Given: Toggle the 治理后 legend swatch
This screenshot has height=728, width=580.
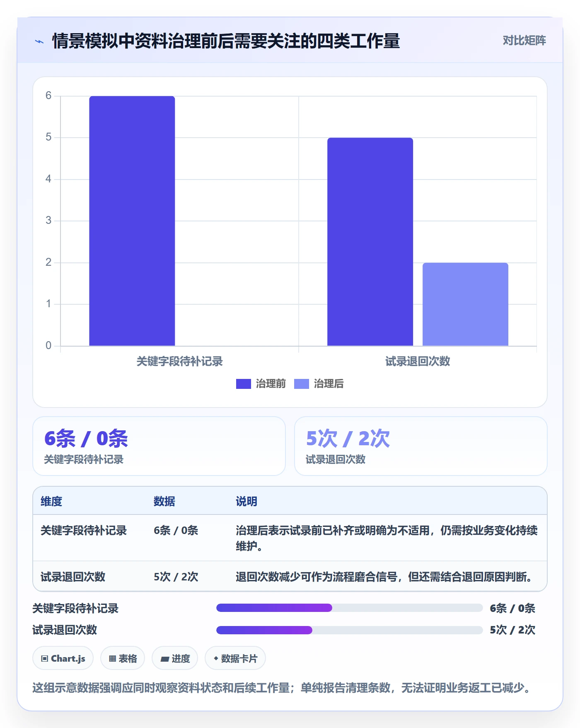Looking at the screenshot, I should [x=301, y=384].
